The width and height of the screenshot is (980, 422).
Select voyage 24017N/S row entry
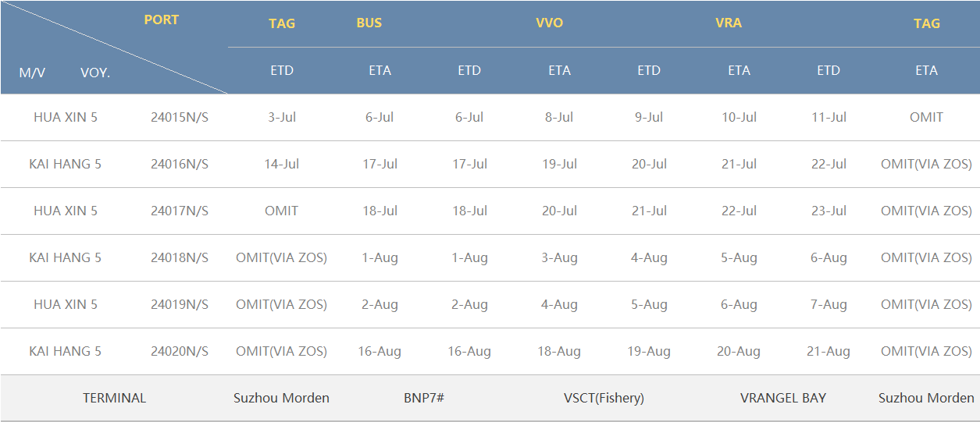[180, 211]
